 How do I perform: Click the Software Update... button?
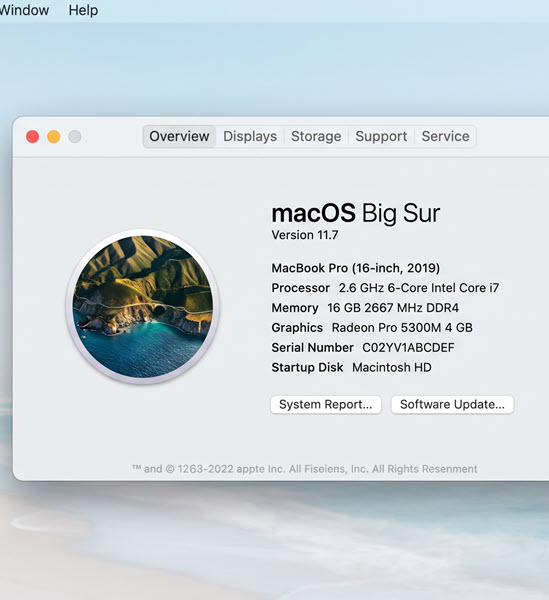[452, 404]
